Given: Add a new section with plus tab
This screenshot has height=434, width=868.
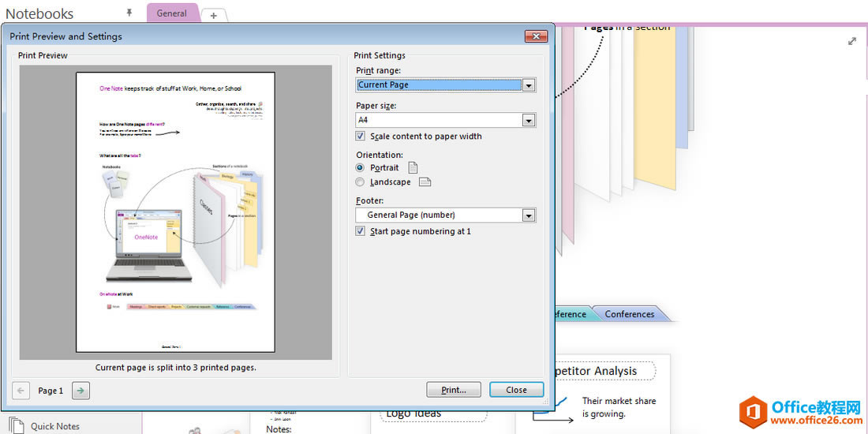Looking at the screenshot, I should [x=214, y=16].
